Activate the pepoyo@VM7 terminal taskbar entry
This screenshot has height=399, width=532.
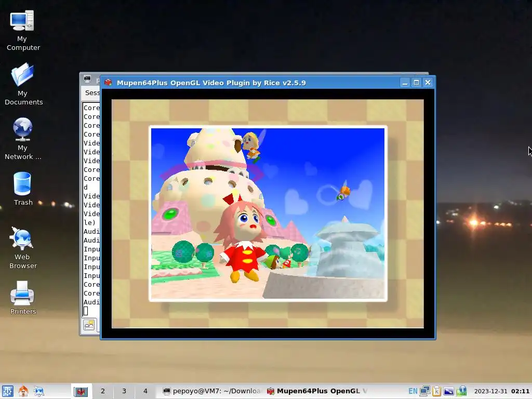212,391
